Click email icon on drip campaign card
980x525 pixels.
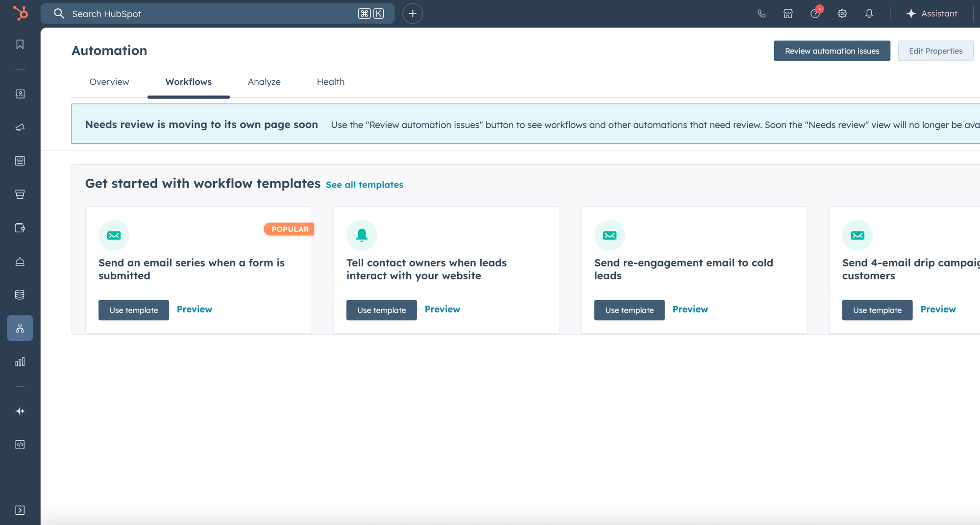click(857, 236)
